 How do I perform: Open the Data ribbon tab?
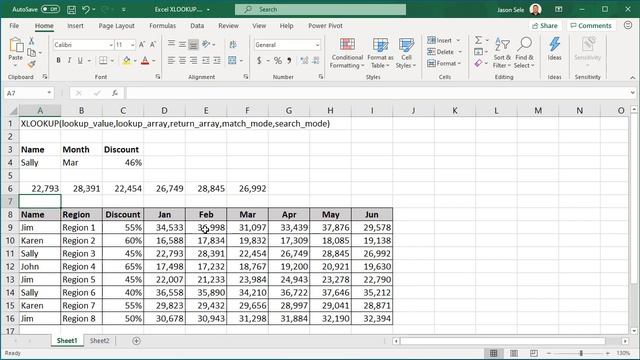click(197, 26)
